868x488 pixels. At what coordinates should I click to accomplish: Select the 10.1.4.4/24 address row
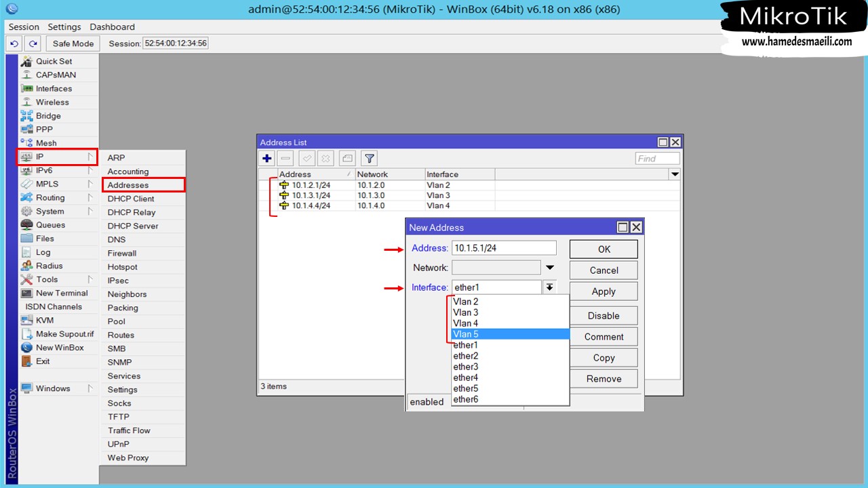pyautogui.click(x=469, y=205)
